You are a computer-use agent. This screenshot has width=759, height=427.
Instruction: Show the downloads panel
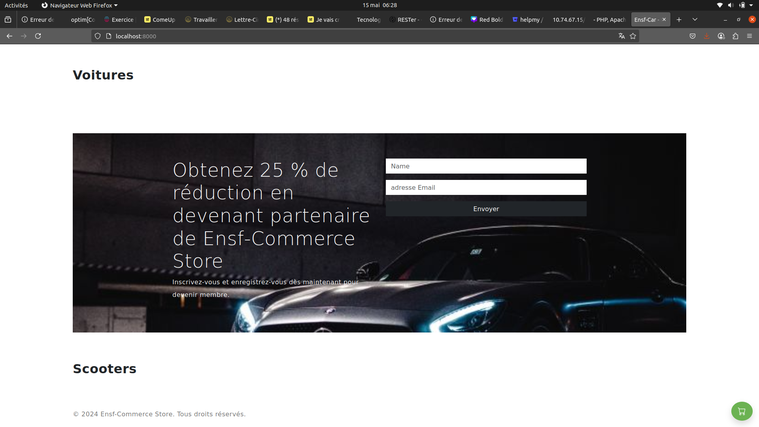coord(707,36)
